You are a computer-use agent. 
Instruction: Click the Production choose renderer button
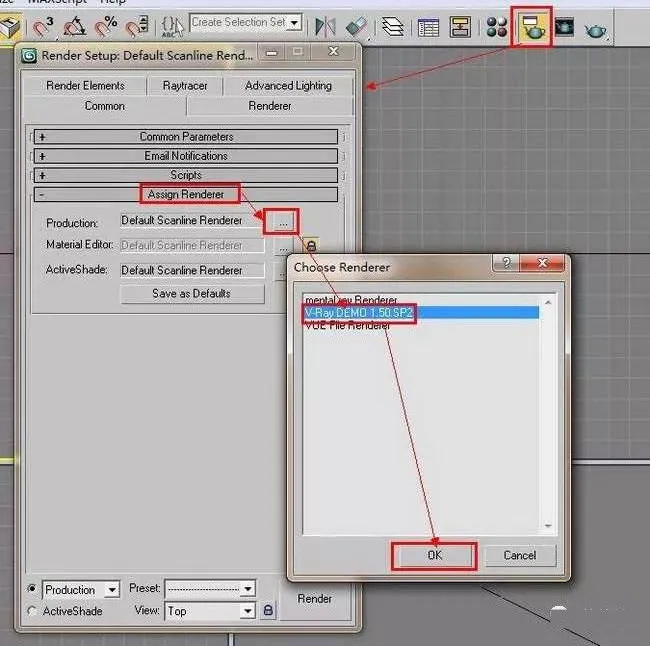[x=282, y=223]
